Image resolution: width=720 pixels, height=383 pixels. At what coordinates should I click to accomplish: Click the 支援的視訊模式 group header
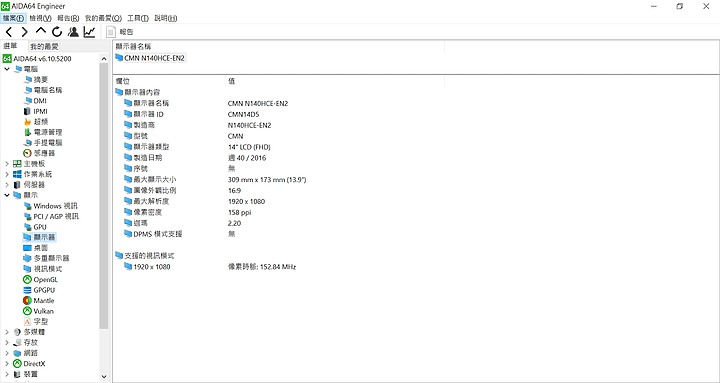pos(145,256)
